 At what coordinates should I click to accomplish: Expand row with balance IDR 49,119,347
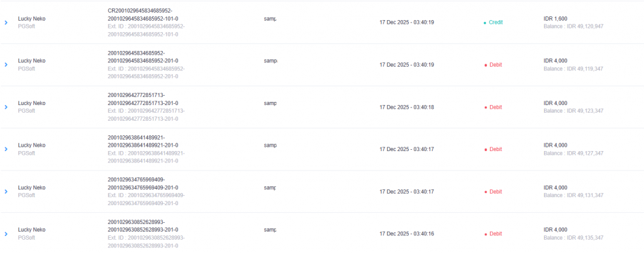6,65
